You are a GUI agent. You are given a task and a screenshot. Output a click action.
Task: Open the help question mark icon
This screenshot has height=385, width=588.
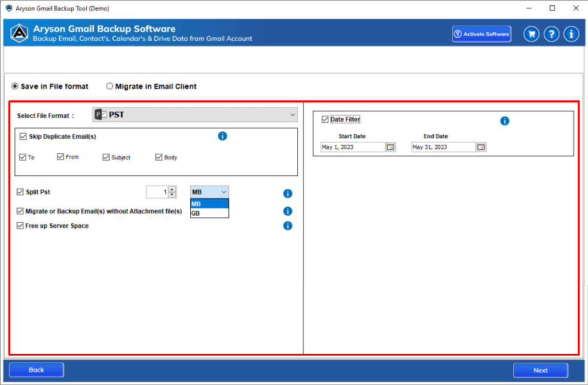552,34
